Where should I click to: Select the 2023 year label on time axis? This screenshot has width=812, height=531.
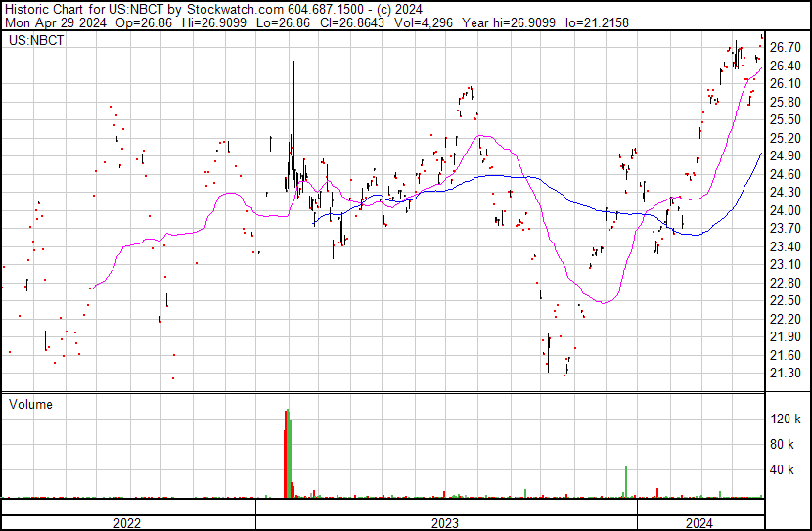445,523
